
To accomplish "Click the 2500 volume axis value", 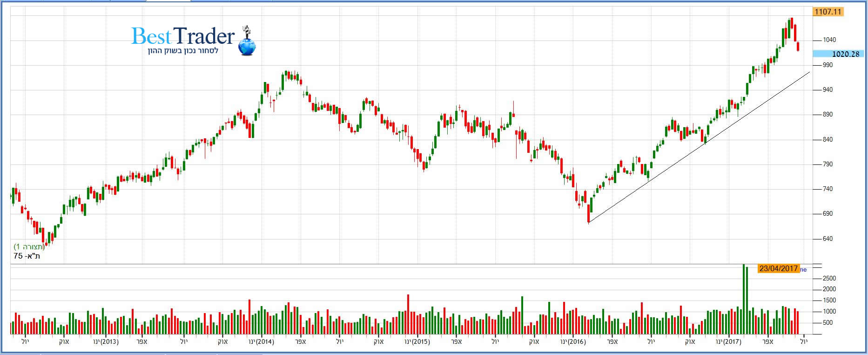I will [829, 278].
